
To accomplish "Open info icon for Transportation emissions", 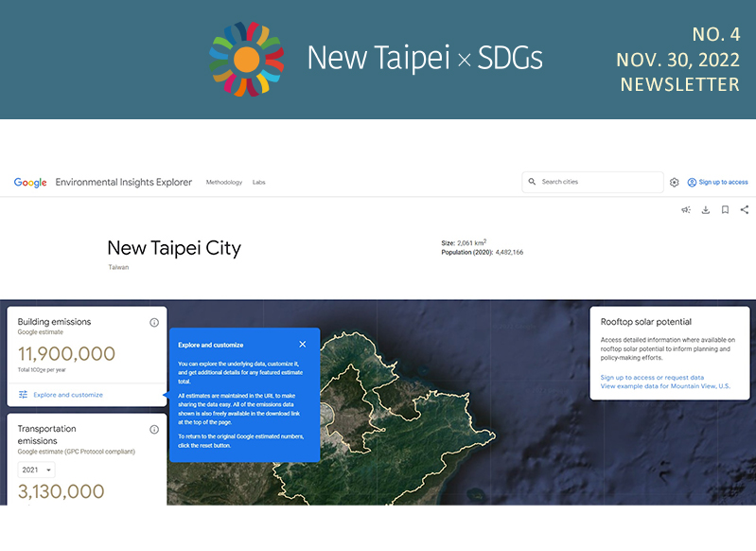I will pyautogui.click(x=154, y=430).
